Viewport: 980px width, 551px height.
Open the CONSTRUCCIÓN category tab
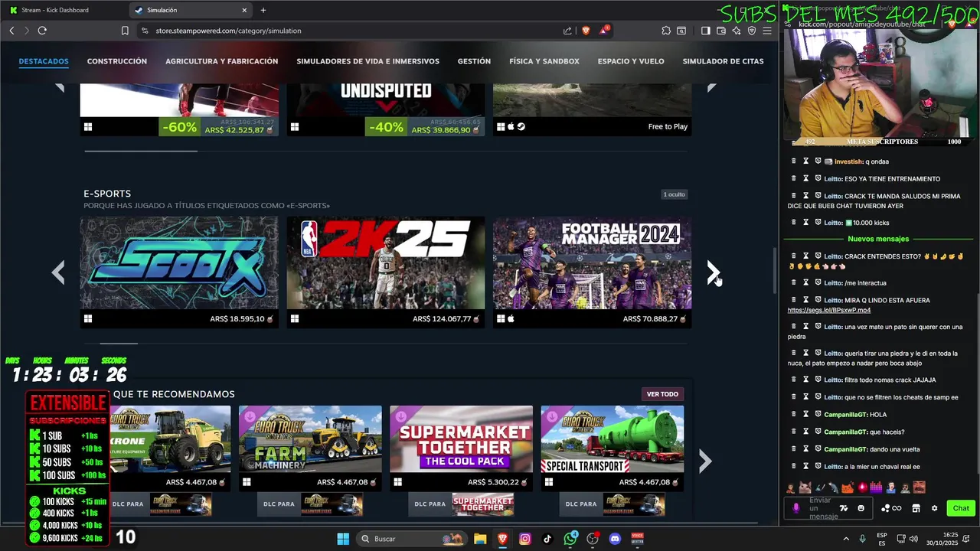(x=117, y=61)
